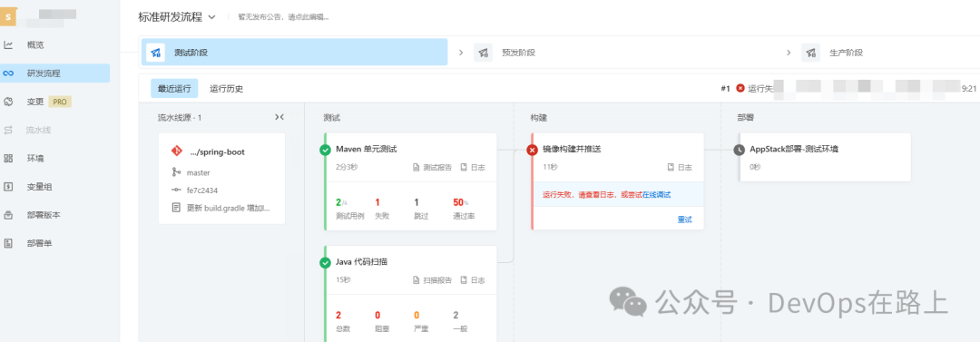Edit the announcement placeholder text

pos(284,17)
